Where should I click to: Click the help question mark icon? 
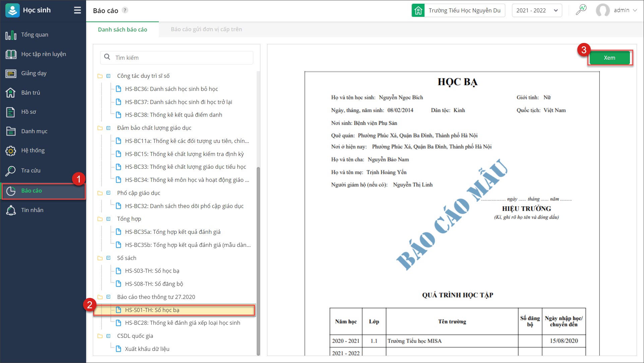(125, 10)
